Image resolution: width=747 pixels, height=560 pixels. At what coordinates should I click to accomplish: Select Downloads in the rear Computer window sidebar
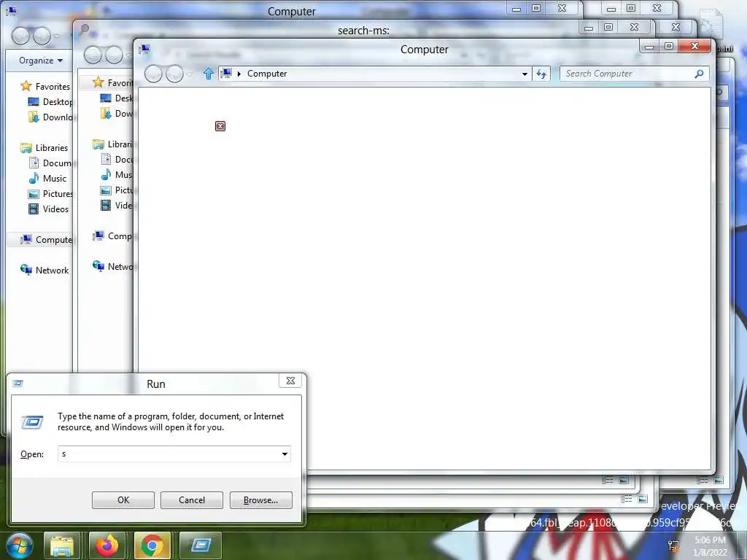pyautogui.click(x=50, y=117)
